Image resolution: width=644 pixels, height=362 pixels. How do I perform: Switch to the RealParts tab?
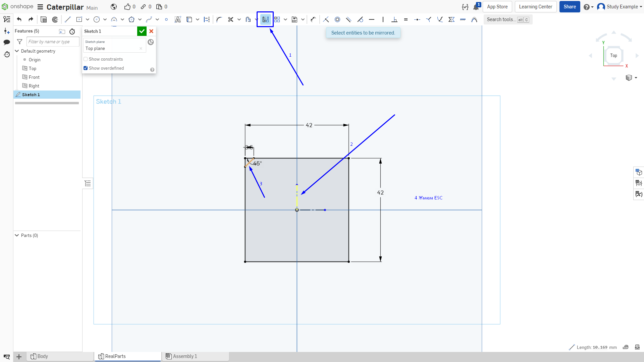click(128, 356)
